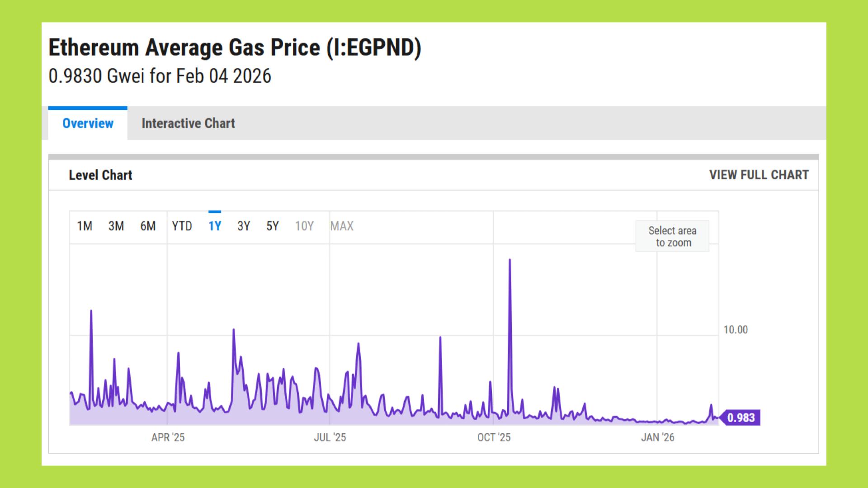Select the 3M time range
The height and width of the screenshot is (488, 868).
tap(116, 226)
